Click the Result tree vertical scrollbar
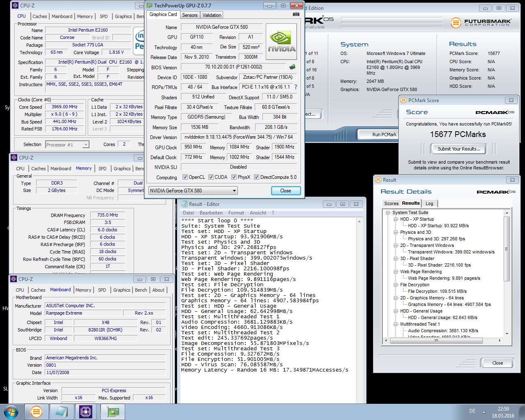The width and height of the screenshot is (525, 420). click(x=507, y=249)
